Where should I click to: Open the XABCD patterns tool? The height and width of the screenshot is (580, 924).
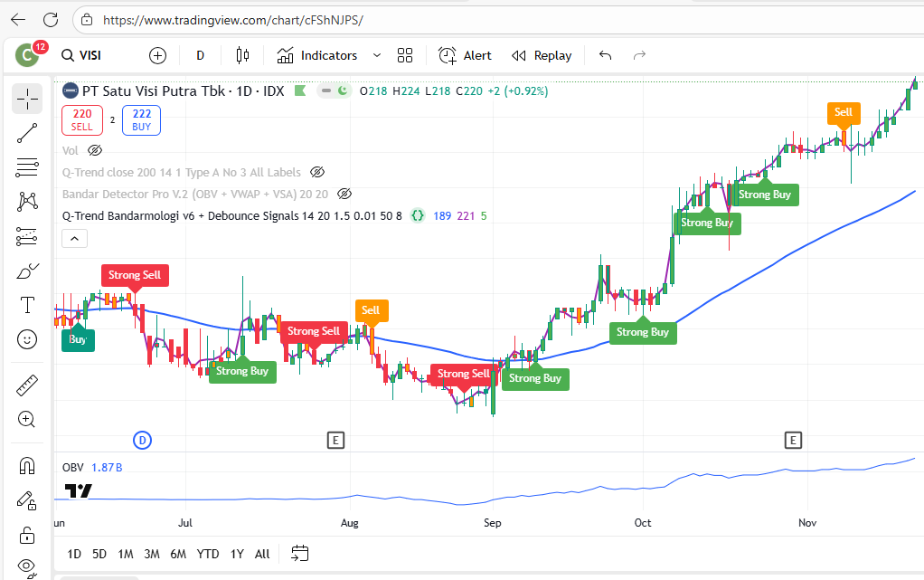27,202
